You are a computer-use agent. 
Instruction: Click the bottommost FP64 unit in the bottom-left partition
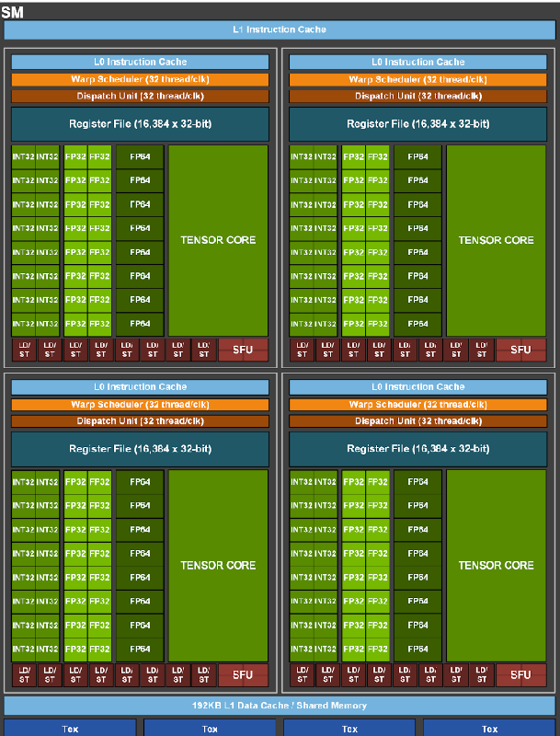pos(140,650)
